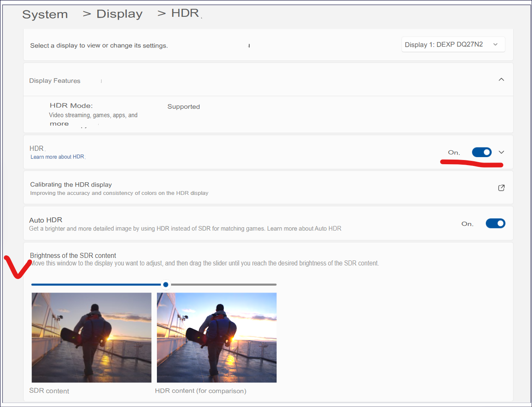This screenshot has height=407, width=532.
Task: Collapse the Display Features section
Action: (x=501, y=80)
